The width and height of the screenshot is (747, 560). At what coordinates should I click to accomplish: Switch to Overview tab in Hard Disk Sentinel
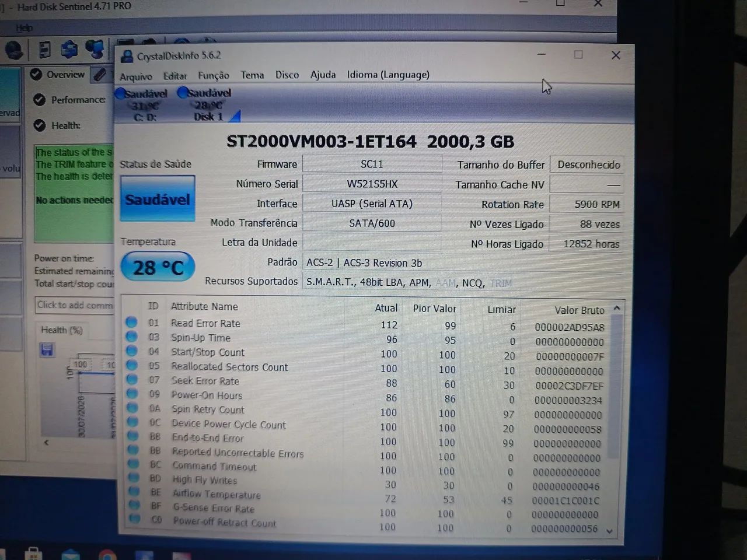pyautogui.click(x=58, y=75)
